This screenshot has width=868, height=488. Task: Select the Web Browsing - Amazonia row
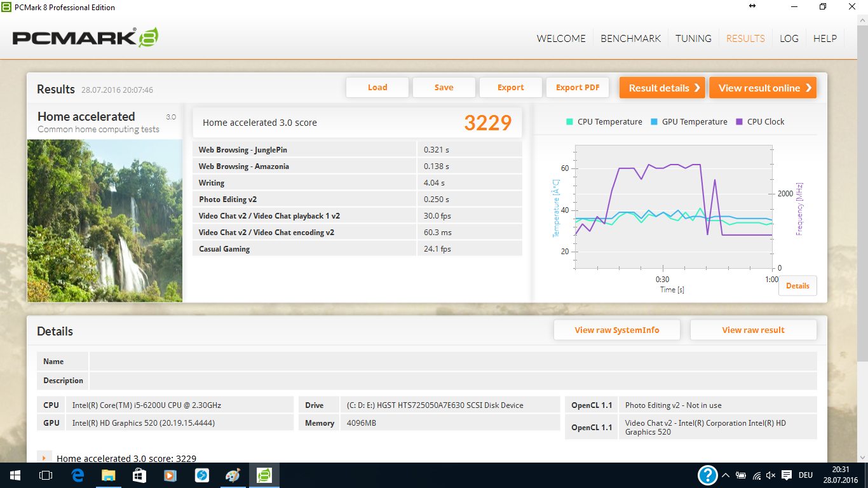(x=357, y=166)
